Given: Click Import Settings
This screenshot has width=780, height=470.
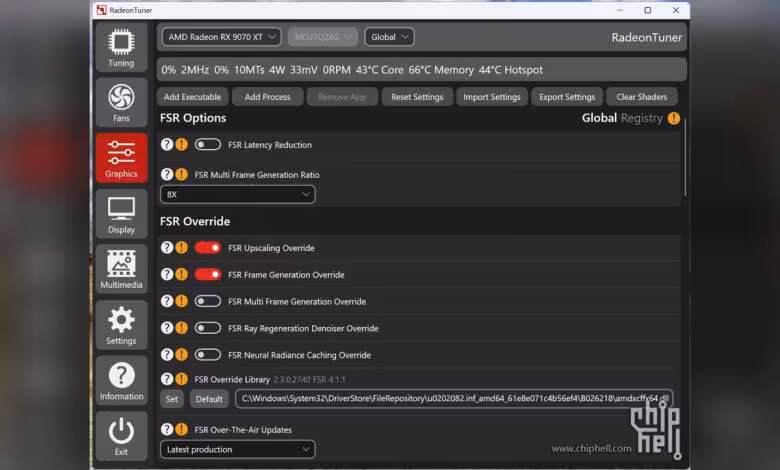Looking at the screenshot, I should point(492,97).
